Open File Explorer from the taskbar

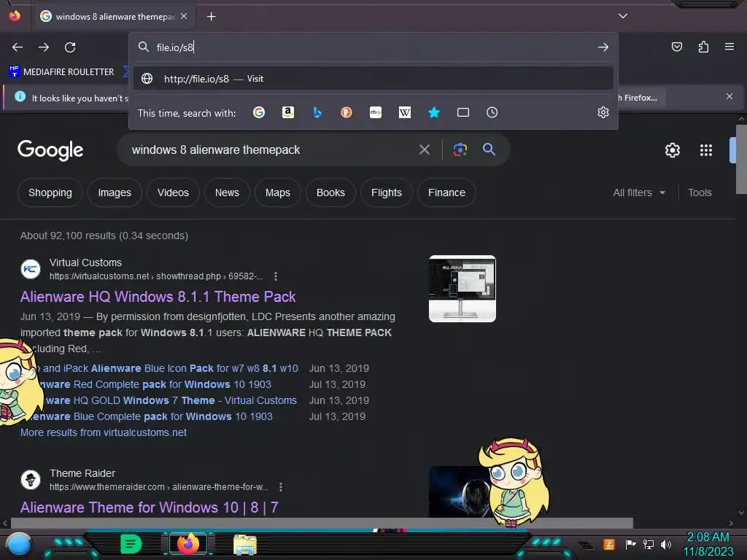pyautogui.click(x=245, y=545)
